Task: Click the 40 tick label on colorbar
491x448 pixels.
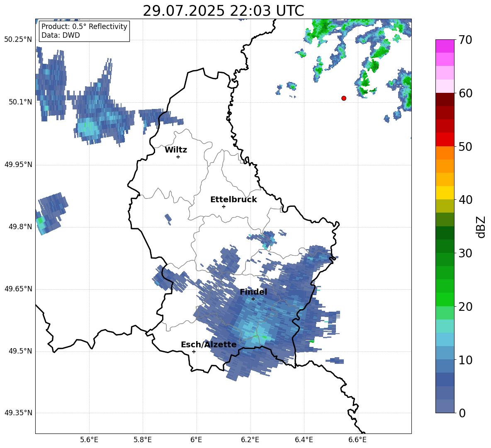Action: click(465, 200)
